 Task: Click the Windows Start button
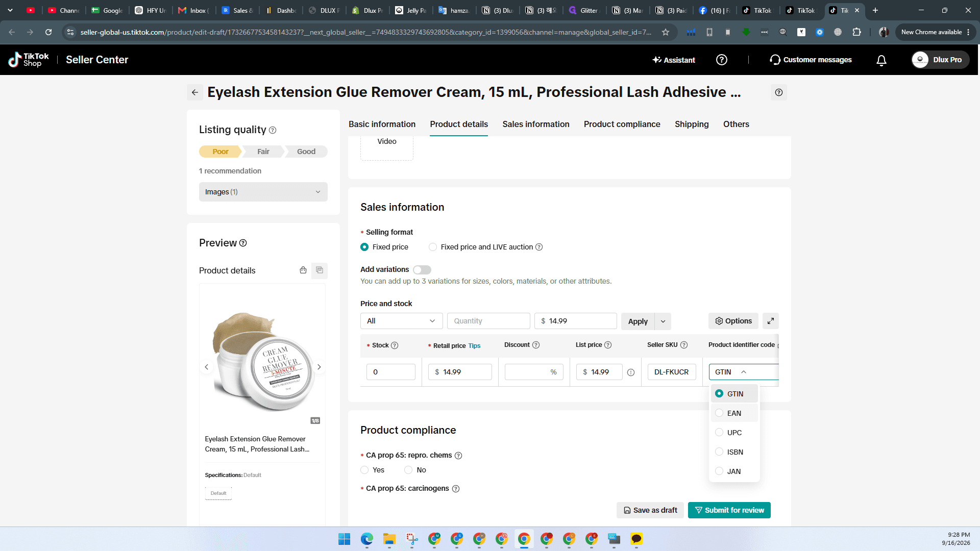click(x=345, y=539)
